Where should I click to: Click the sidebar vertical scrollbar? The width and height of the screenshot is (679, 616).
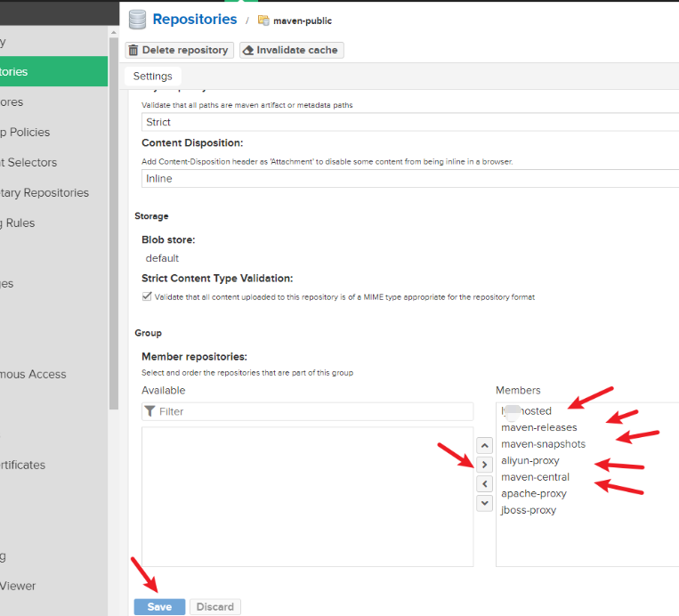coord(113,223)
